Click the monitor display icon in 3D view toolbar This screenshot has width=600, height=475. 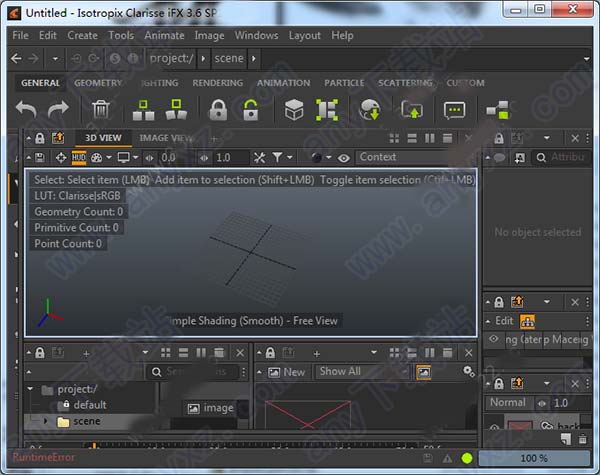click(x=124, y=158)
